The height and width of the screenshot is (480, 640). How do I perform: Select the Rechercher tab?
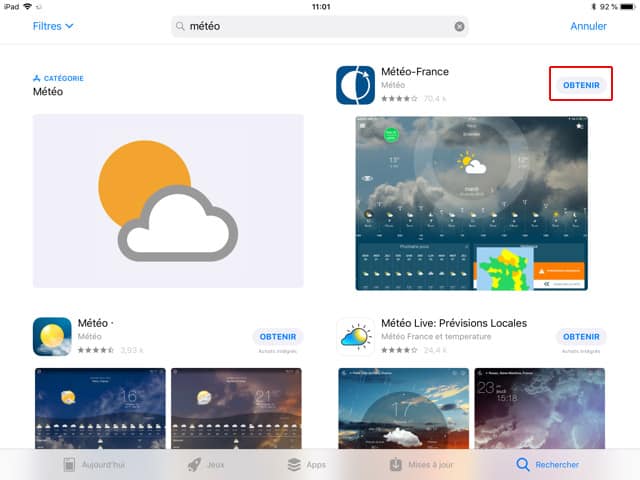click(x=547, y=464)
